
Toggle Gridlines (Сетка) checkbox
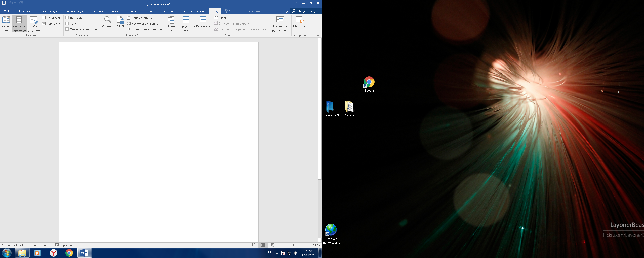pyautogui.click(x=67, y=23)
